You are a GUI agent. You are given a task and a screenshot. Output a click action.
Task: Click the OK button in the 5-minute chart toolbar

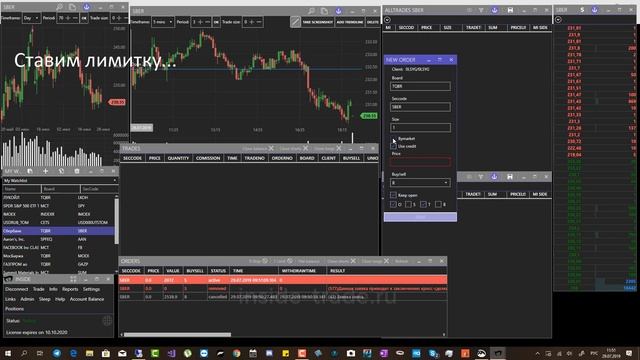tap(216, 22)
